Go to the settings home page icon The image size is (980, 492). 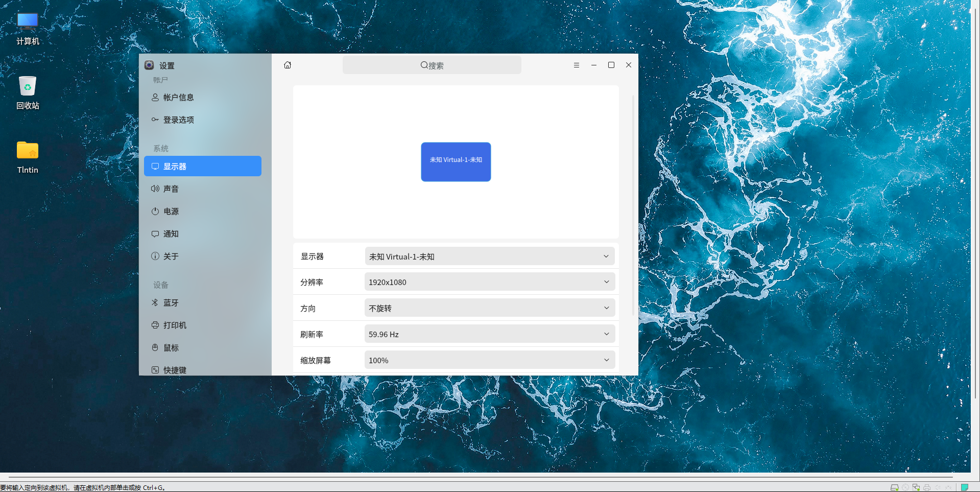point(288,65)
